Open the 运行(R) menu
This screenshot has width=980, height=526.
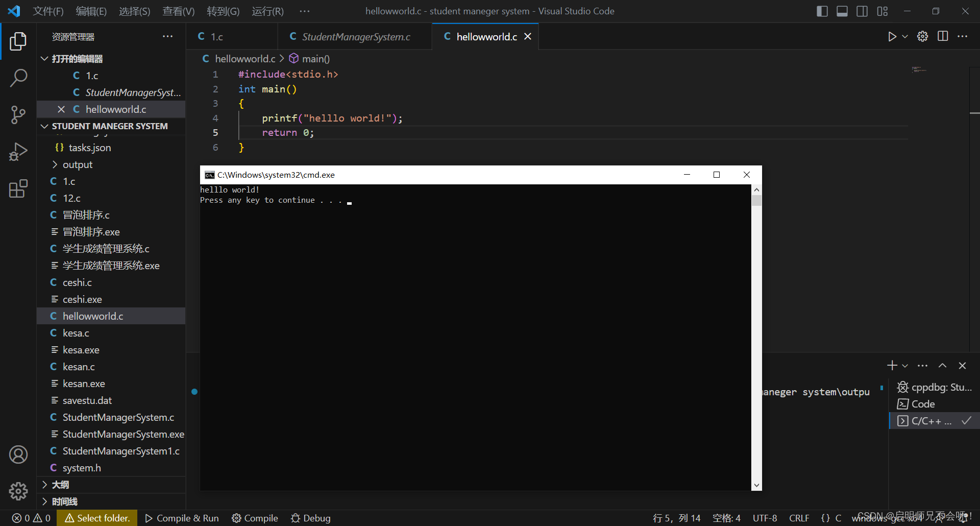267,11
